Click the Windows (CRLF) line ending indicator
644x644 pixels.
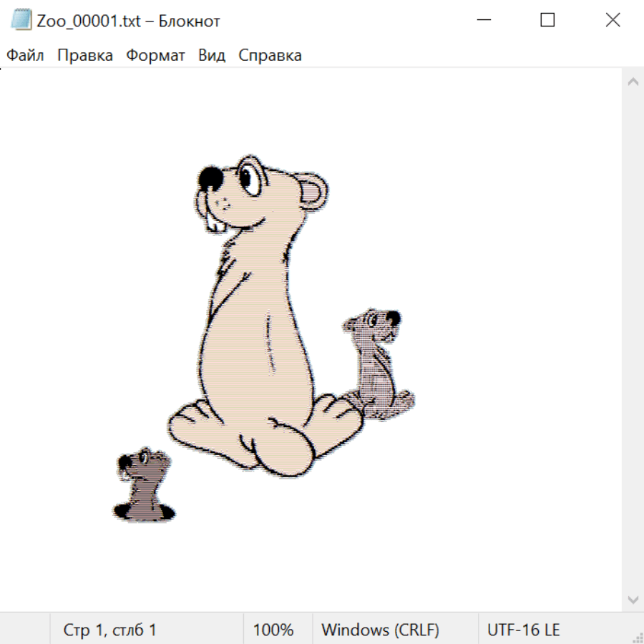pos(380,630)
